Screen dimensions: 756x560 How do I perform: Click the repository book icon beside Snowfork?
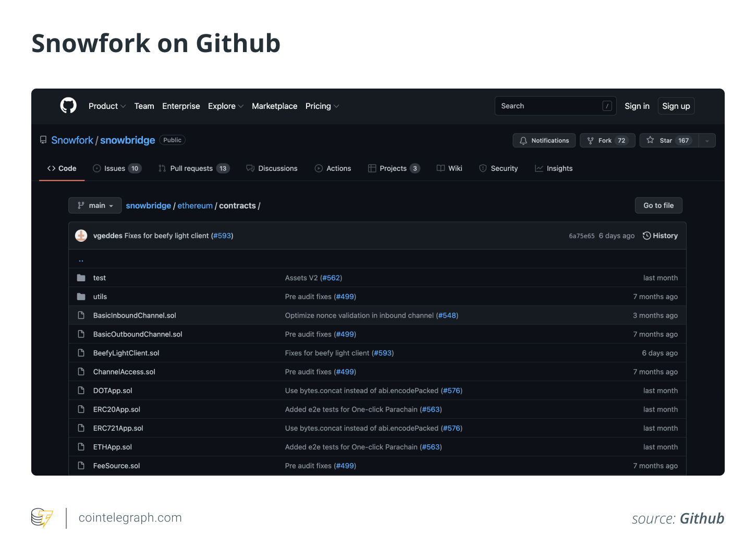[x=43, y=140]
